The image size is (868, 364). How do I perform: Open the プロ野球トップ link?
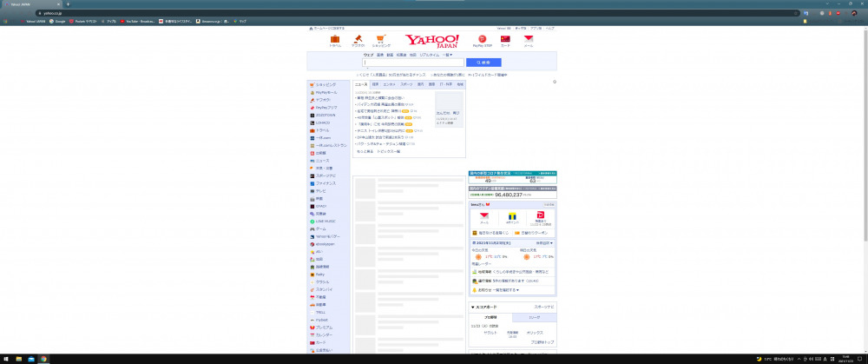coord(542,342)
